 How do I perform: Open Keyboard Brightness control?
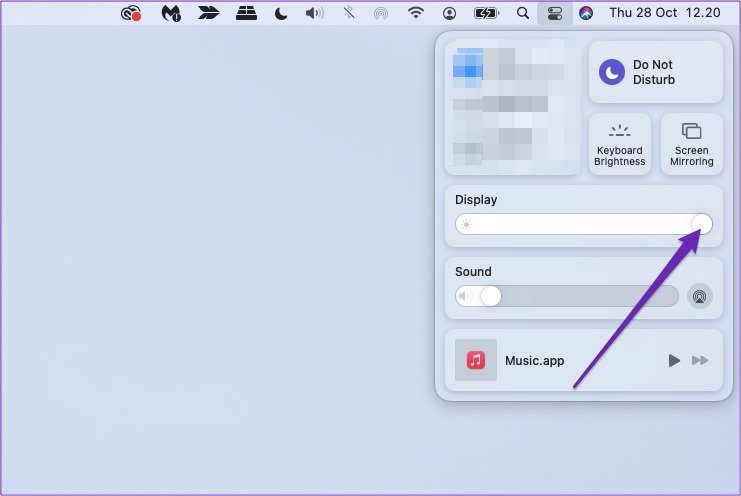pos(620,144)
